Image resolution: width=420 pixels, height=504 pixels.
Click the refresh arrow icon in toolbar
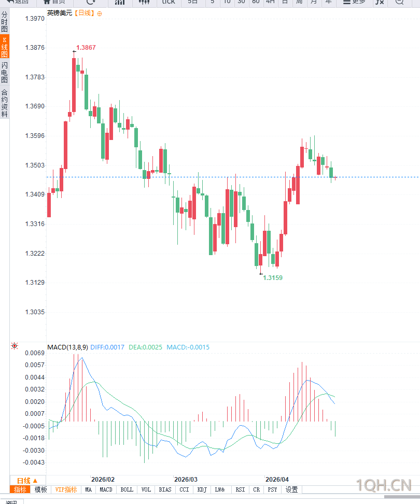(x=91, y=2)
